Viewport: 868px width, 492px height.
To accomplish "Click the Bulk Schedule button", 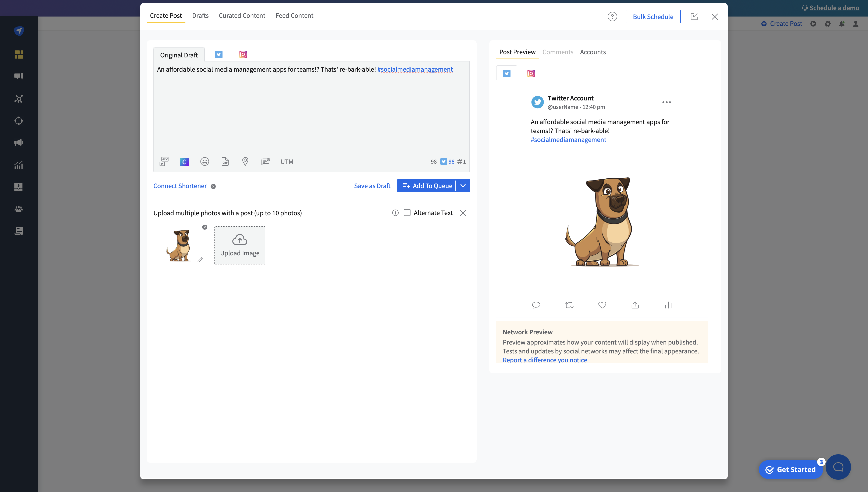I will coord(653,16).
